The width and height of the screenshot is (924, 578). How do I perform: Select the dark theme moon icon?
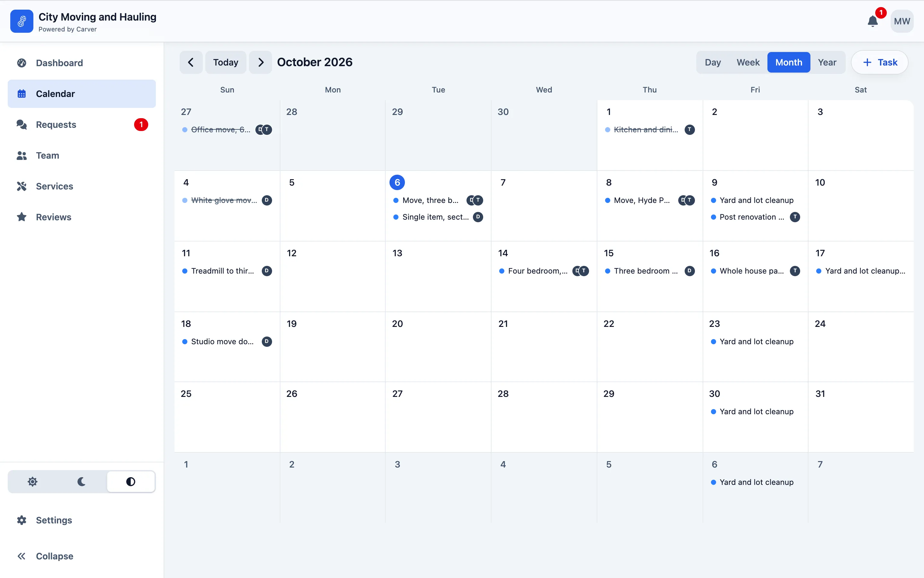(81, 482)
